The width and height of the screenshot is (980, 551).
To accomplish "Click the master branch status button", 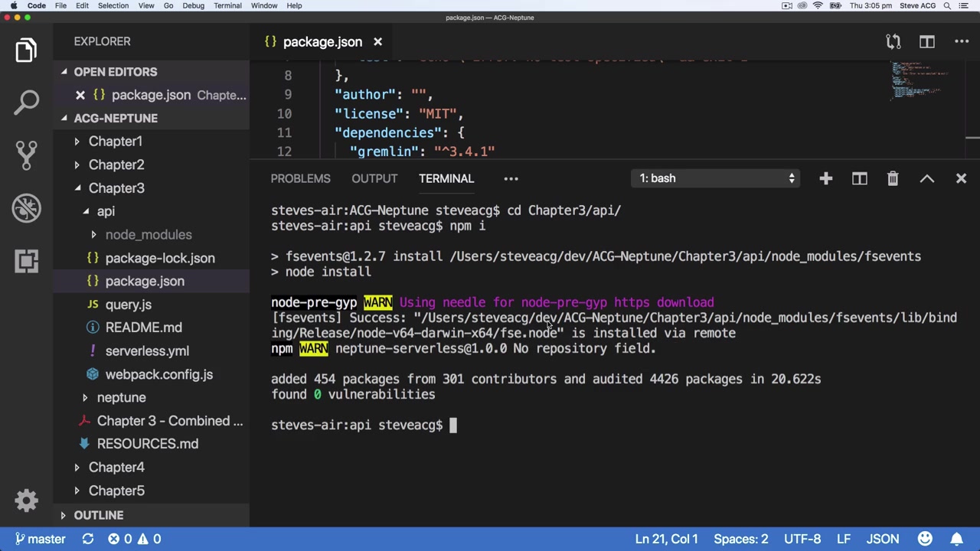I will (x=41, y=539).
